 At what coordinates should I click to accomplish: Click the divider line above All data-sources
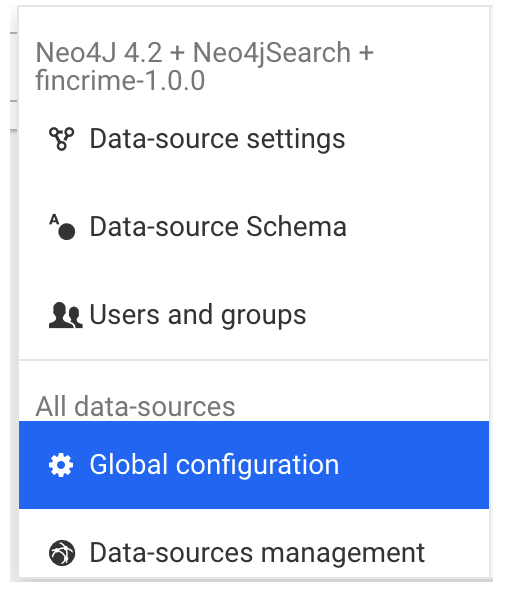(x=254, y=360)
